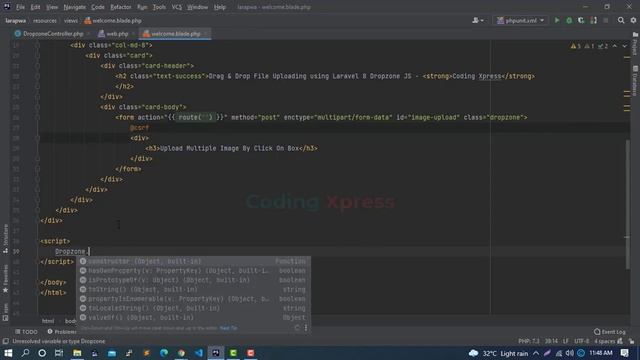Open the File menu
This screenshot has width=640, height=360.
point(20,7)
